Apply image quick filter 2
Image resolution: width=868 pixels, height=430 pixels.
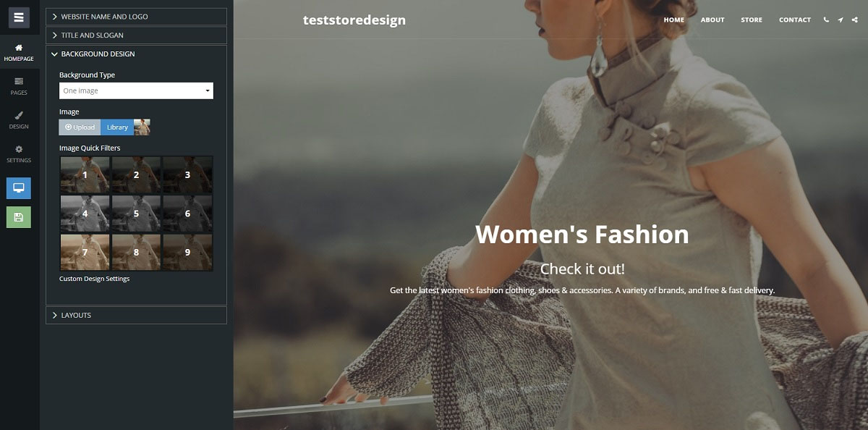click(x=136, y=175)
